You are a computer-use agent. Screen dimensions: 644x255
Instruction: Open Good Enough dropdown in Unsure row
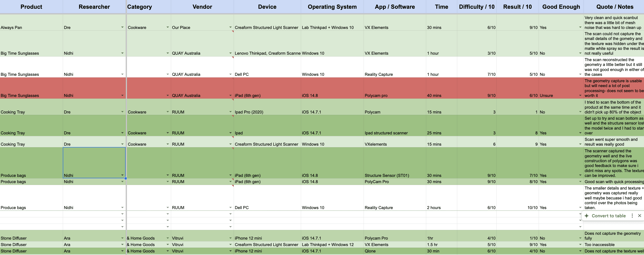(x=580, y=95)
